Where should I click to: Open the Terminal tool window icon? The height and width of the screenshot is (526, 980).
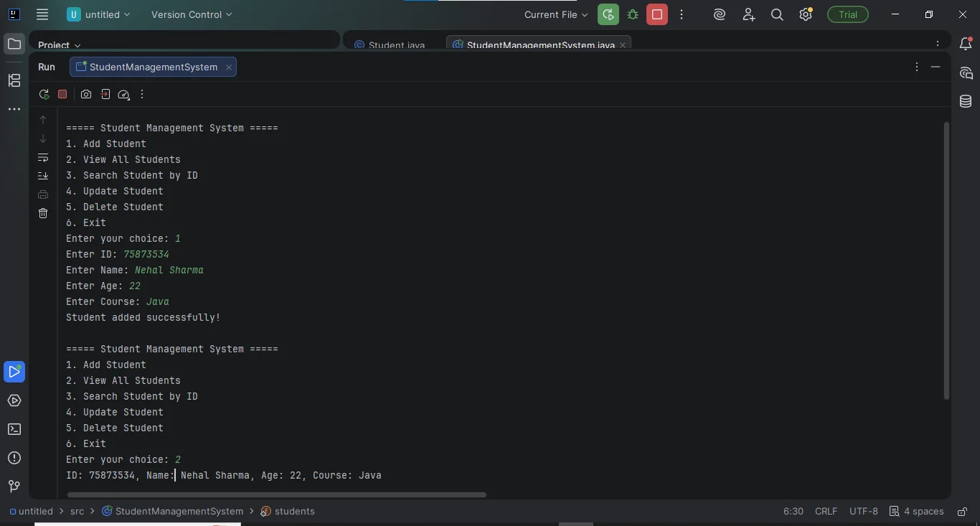pos(14,429)
